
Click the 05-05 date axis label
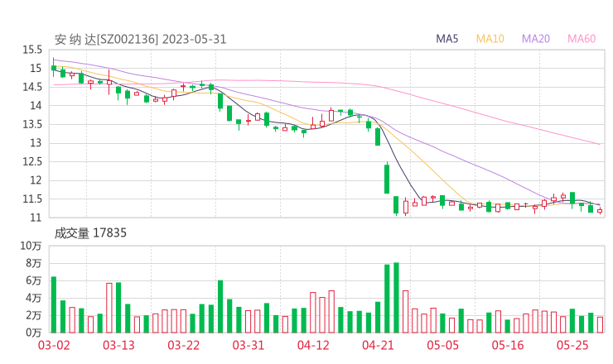tap(442, 345)
